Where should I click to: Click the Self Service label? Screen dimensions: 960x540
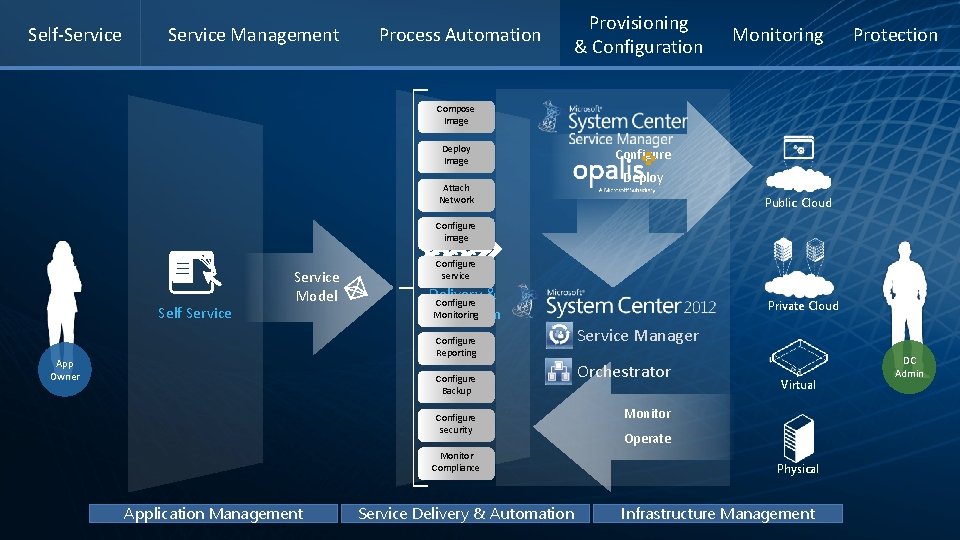point(195,313)
